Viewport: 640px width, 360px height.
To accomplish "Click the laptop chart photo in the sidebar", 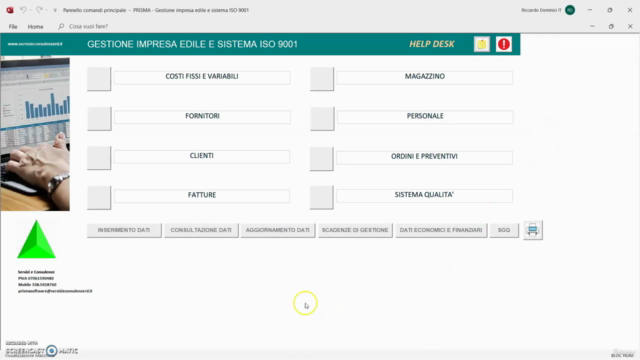I will point(35,134).
